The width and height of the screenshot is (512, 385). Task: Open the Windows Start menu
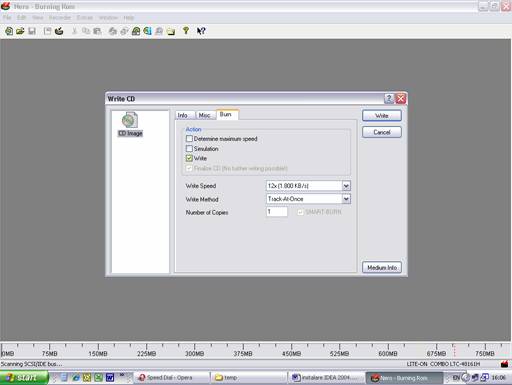[x=24, y=378]
